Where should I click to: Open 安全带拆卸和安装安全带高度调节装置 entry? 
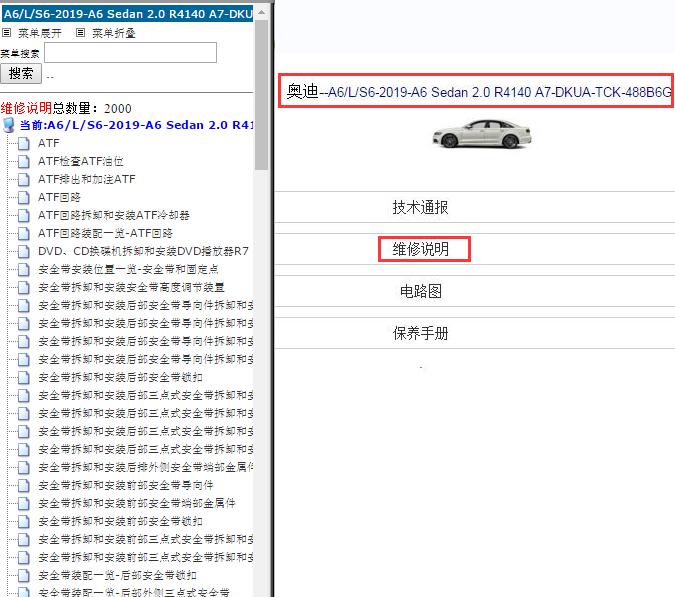(x=131, y=288)
